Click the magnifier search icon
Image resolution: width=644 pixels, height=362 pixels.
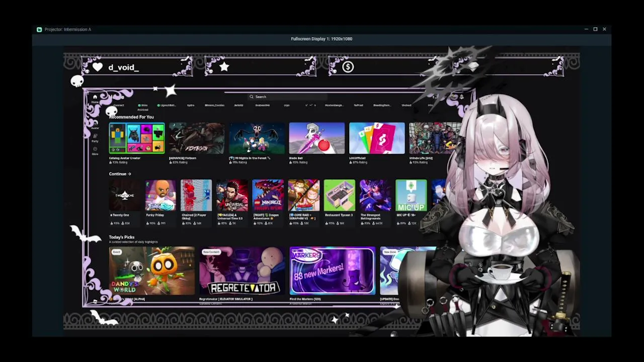pos(252,97)
